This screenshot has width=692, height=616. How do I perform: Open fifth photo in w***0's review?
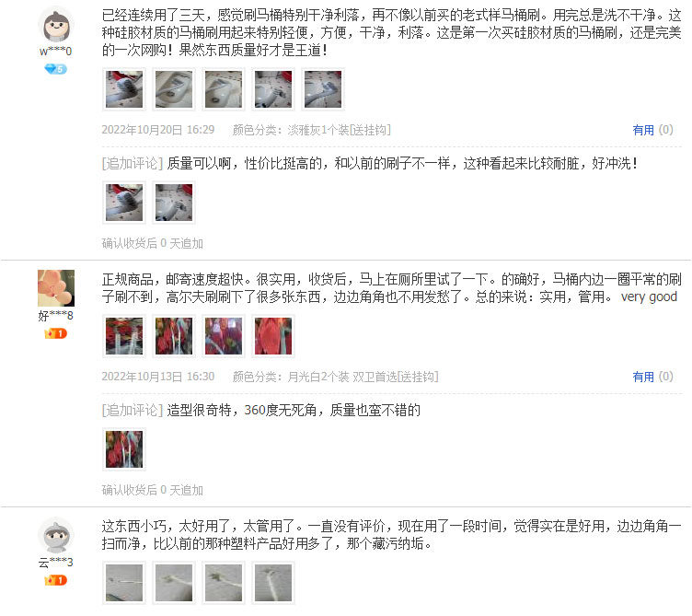tap(323, 89)
